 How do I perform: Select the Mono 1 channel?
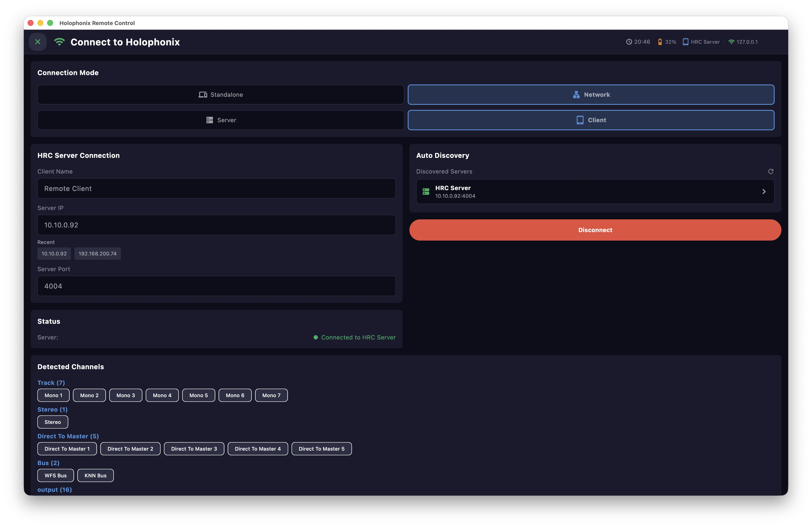pyautogui.click(x=54, y=395)
